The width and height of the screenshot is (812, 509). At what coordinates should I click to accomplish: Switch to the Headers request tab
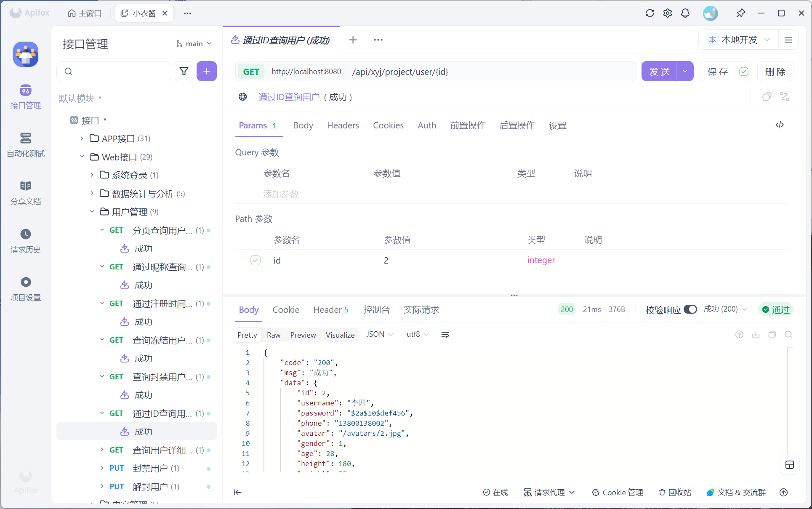[343, 125]
